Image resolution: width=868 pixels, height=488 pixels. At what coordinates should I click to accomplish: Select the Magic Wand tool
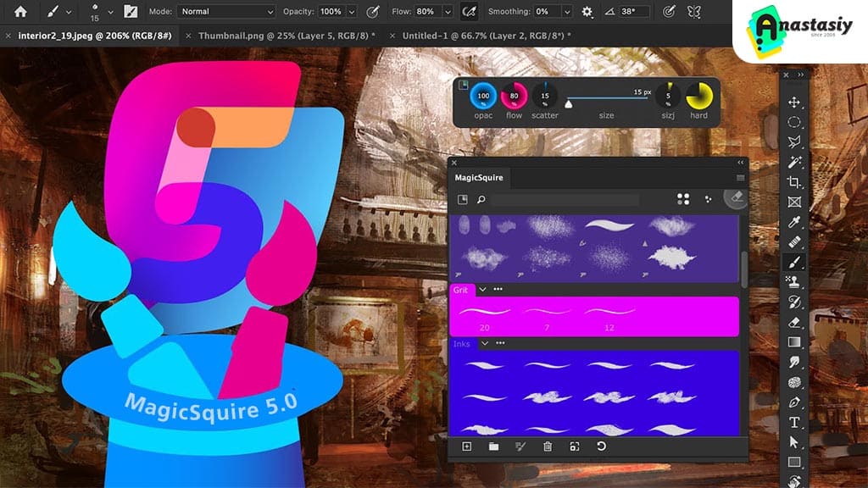(x=793, y=162)
